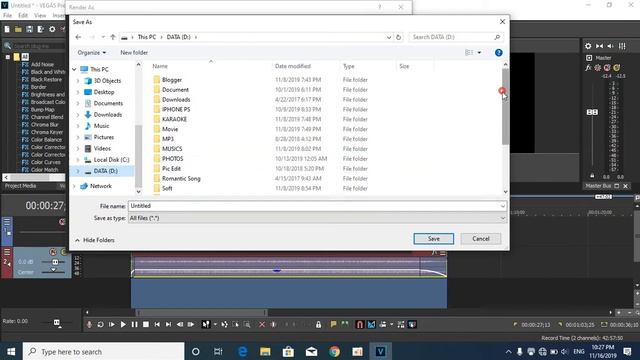Click Master FX icon in mixer
Screen dimensions: 640x360
tap(588, 68)
